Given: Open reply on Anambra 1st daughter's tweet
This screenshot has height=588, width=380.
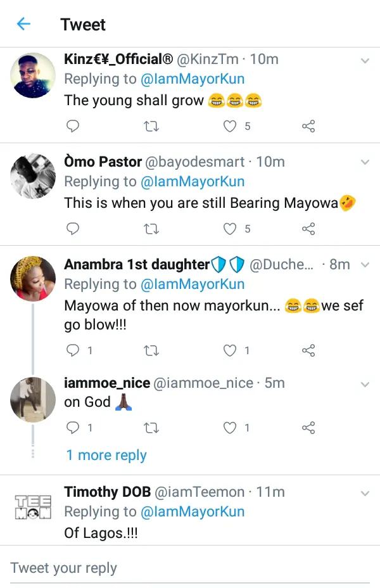Looking at the screenshot, I should (73, 350).
